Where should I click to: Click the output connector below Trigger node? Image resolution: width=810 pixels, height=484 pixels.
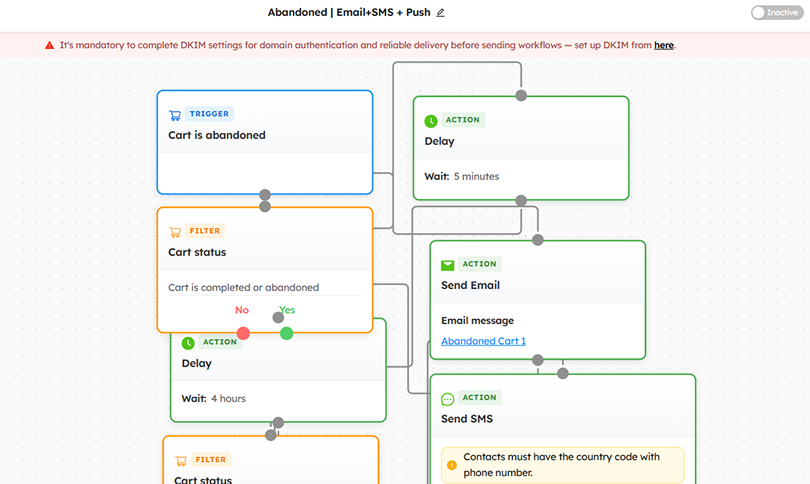click(265, 195)
